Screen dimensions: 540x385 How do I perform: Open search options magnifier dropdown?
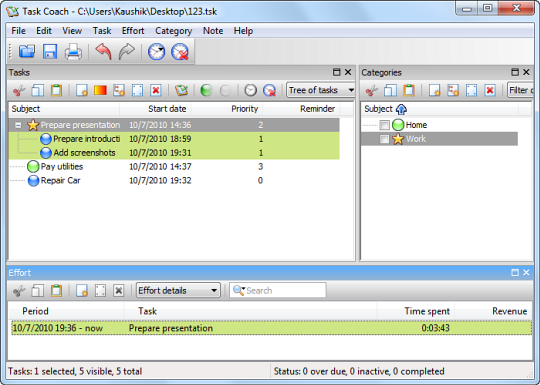pos(239,290)
